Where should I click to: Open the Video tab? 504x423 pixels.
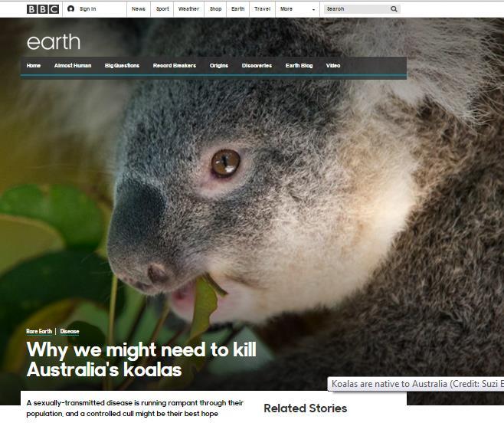pos(333,66)
